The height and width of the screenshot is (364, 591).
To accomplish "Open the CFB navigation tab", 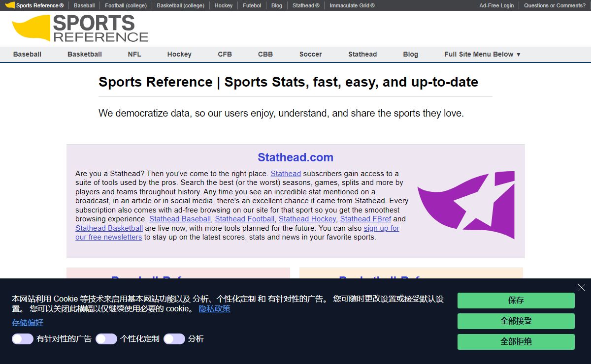I will pos(225,54).
